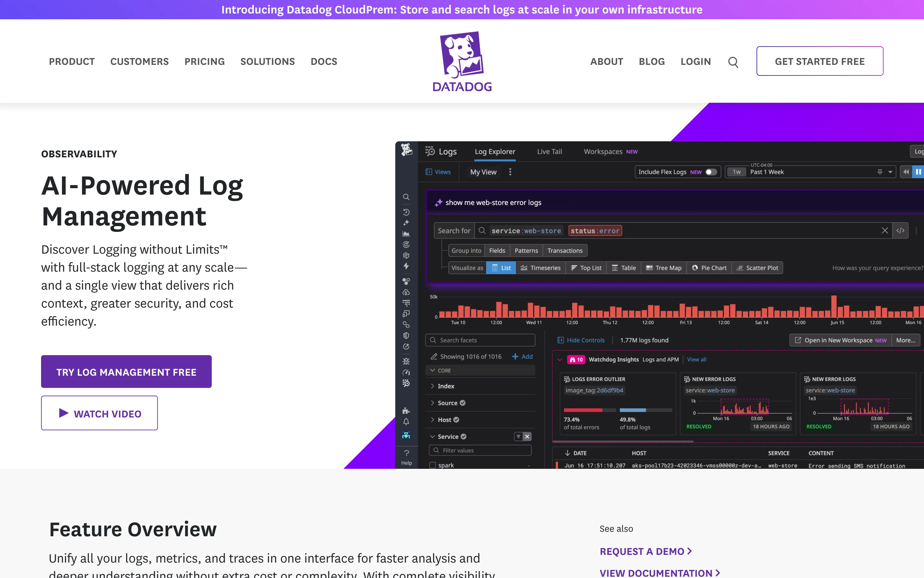
Task: Click TRY LOG MANAGEMENT FREE button
Action: 126,372
